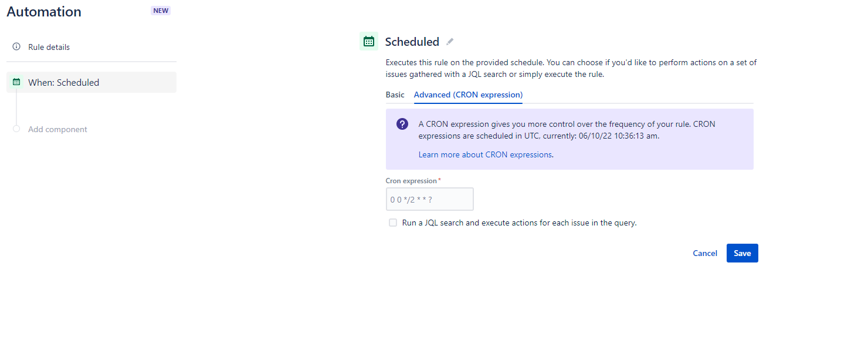Click the calendar icon on When: Scheduled step
Screen dimensions: 868x340
(18, 82)
